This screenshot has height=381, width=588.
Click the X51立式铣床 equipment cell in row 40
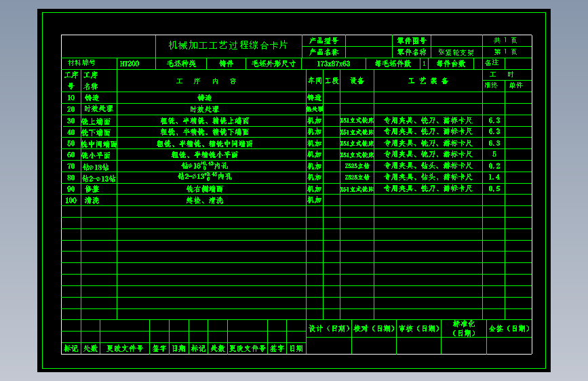pos(357,132)
